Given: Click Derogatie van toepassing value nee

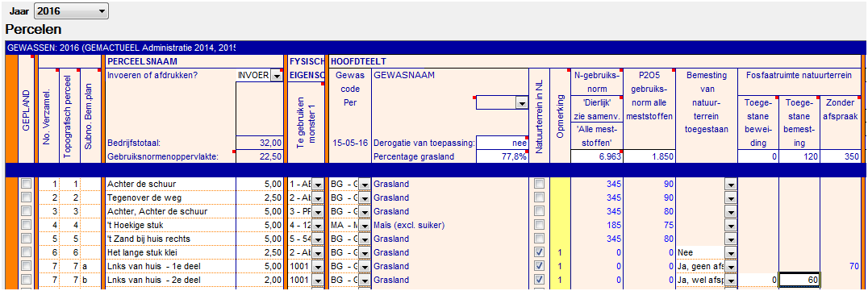Looking at the screenshot, I should pos(502,143).
